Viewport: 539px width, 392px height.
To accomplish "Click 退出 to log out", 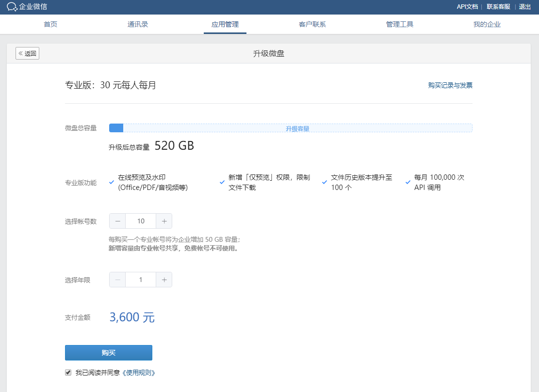I will pyautogui.click(x=525, y=7).
